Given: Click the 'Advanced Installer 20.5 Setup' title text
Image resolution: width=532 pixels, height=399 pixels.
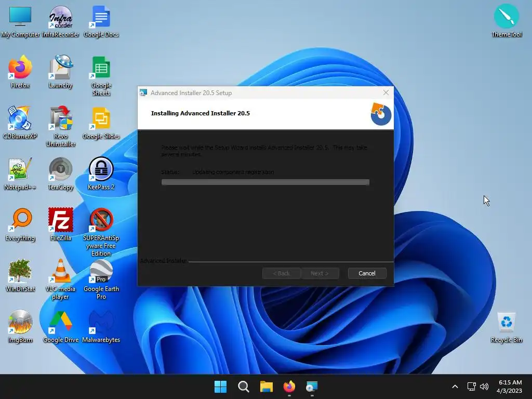Looking at the screenshot, I should pyautogui.click(x=191, y=93).
